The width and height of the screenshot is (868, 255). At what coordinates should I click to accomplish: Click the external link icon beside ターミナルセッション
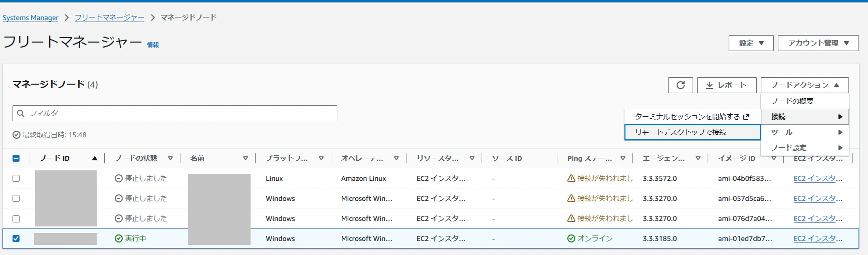point(746,117)
